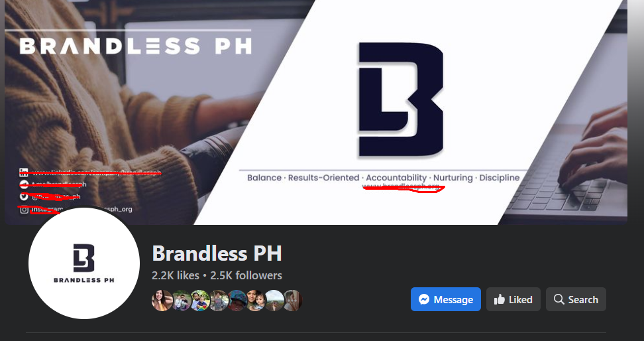Open the follower avatar with the rainbow toy

tap(200, 301)
